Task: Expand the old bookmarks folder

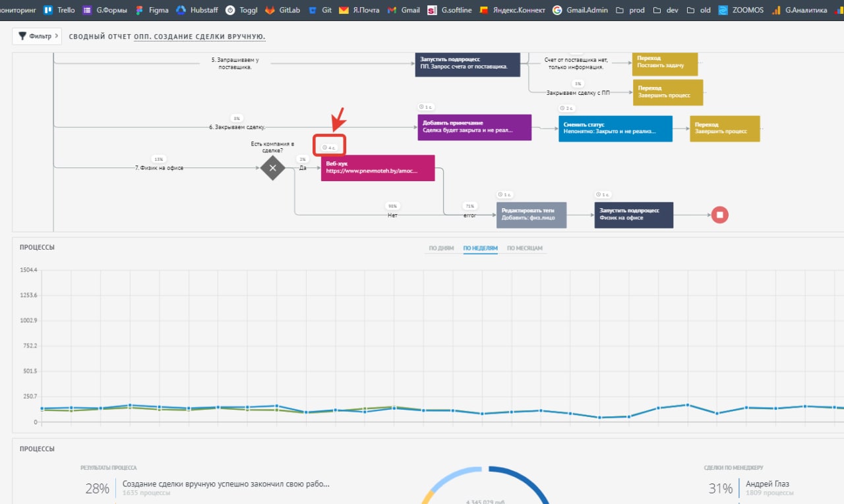Action: tap(699, 10)
